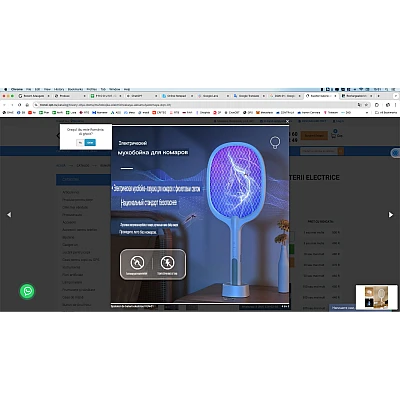Click the browser back arrow
The image size is (400, 400).
[5, 105]
